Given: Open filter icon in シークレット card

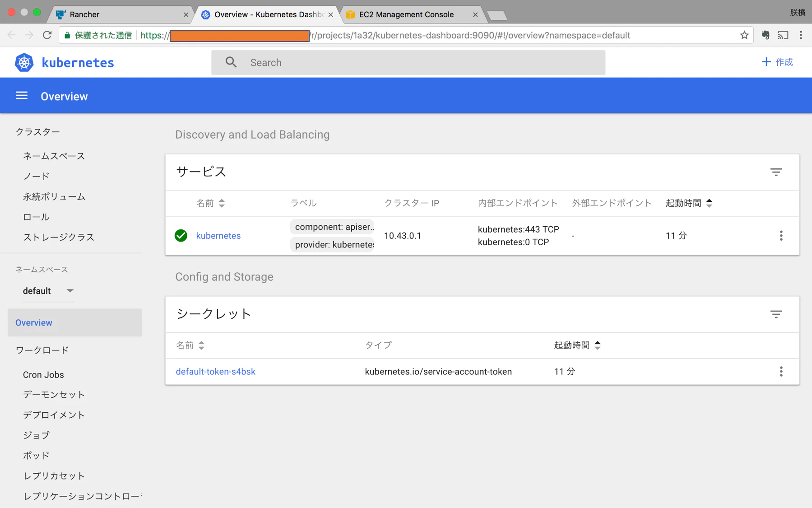Looking at the screenshot, I should click(x=776, y=314).
